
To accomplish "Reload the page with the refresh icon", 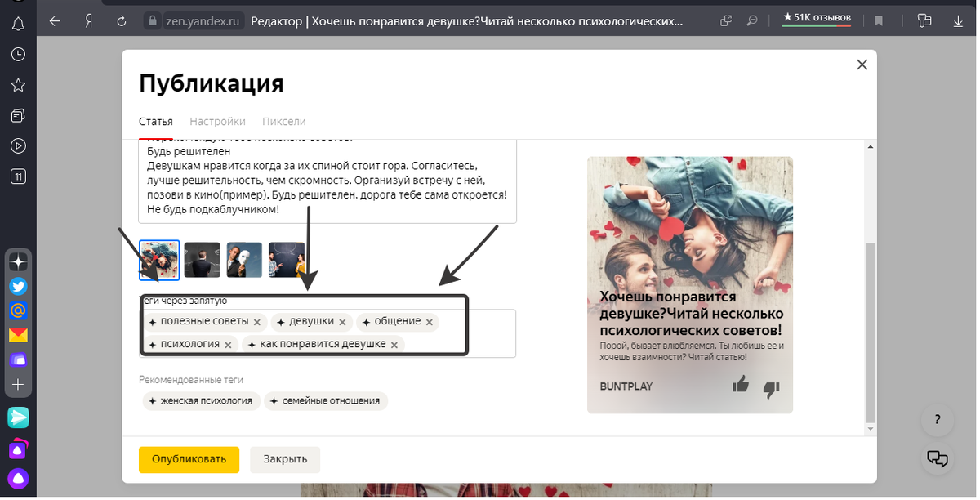I will [120, 20].
